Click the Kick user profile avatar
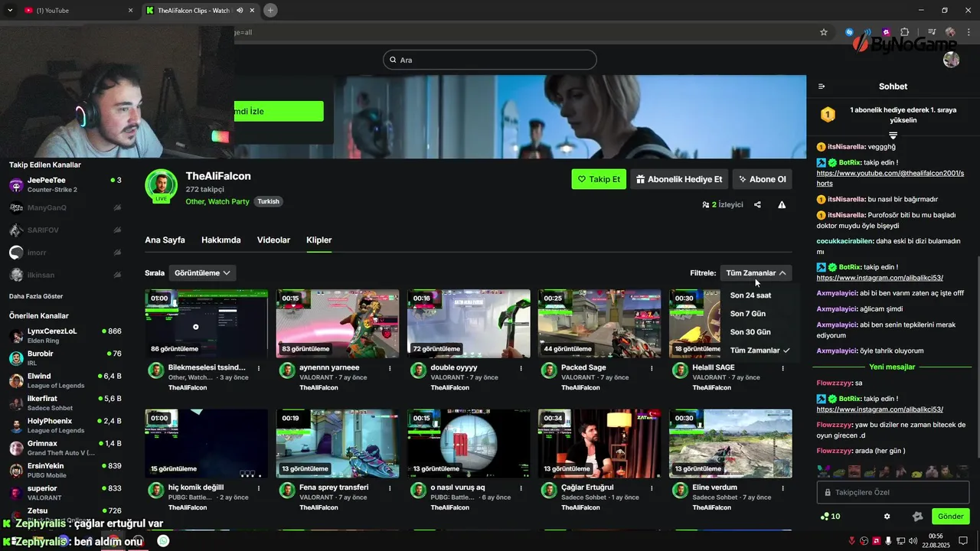The image size is (980, 551). tap(952, 60)
